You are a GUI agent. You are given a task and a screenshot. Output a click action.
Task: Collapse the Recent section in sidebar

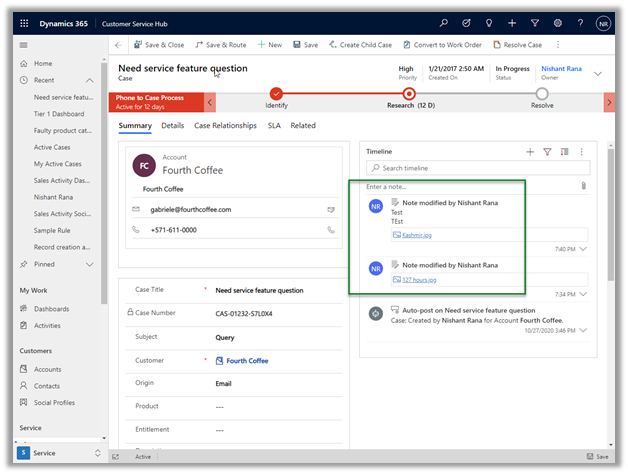pos(89,80)
